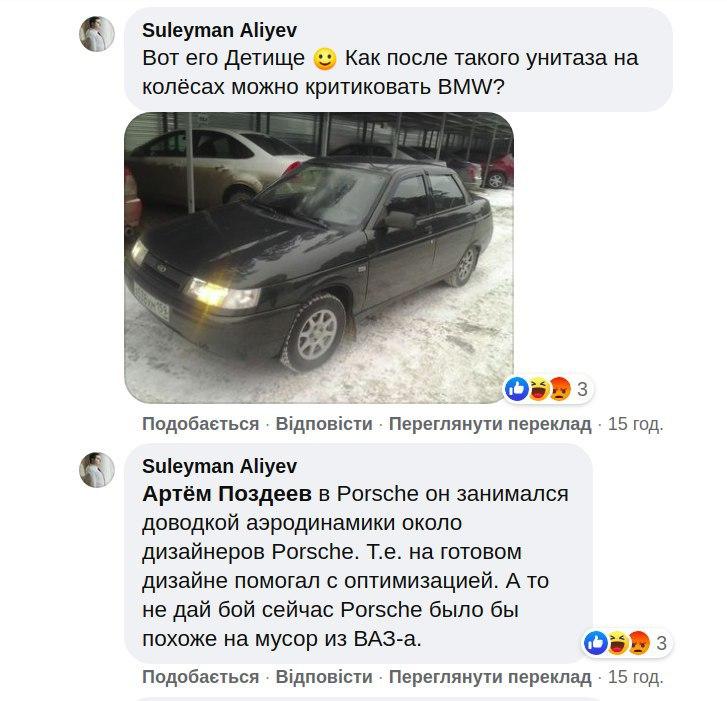Click the laughing reaction icon on second comment
The height and width of the screenshot is (701, 727).
[617, 643]
